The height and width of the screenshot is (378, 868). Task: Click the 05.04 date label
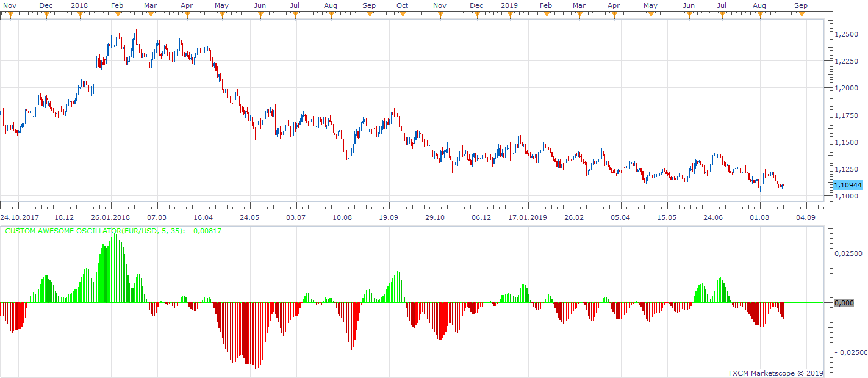[x=620, y=217]
